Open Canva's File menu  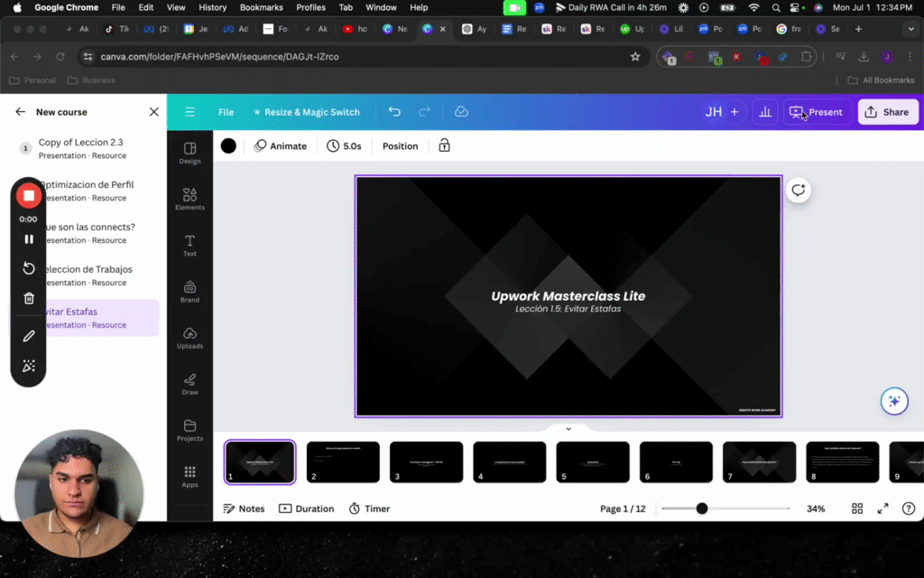(x=226, y=112)
